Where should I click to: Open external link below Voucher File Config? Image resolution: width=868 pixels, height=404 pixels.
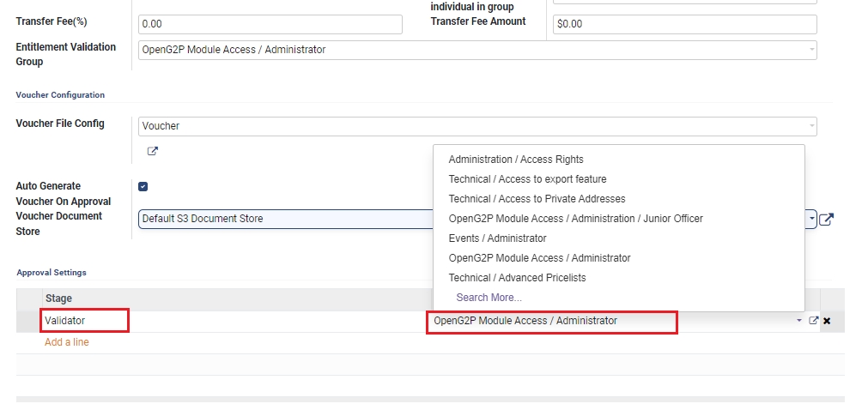(x=153, y=152)
